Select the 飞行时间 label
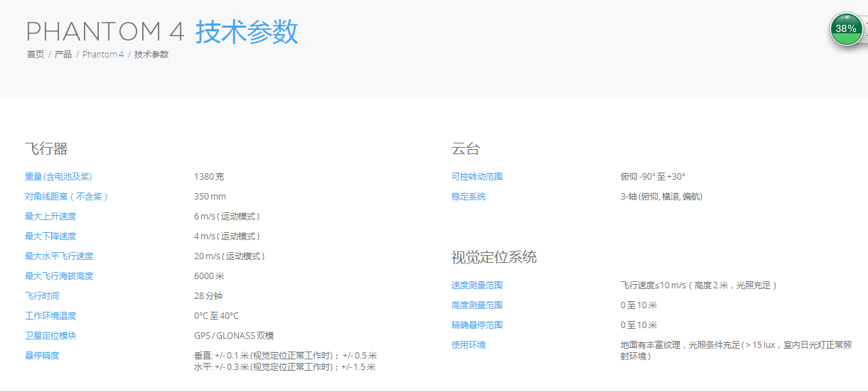The image size is (868, 392). (42, 296)
